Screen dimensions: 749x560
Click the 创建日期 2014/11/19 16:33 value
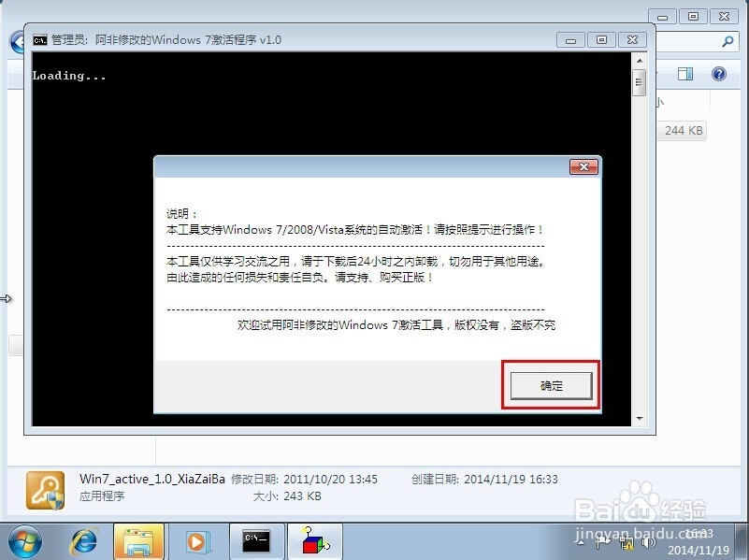[511, 479]
